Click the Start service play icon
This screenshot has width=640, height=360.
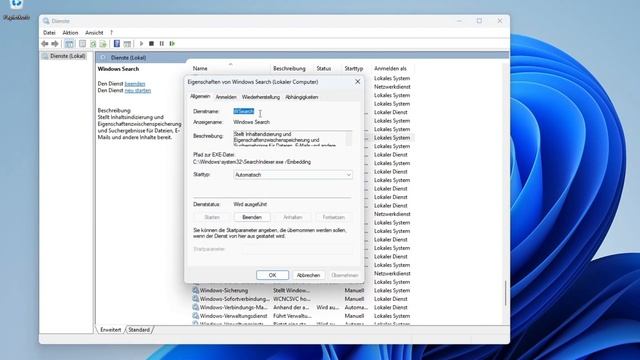point(141,44)
